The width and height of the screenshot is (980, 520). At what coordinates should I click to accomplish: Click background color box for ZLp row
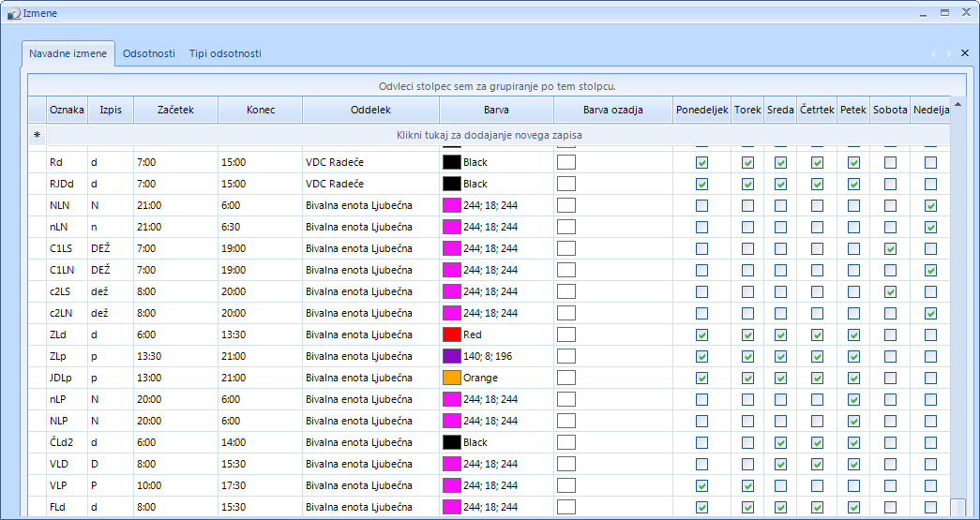click(x=566, y=356)
